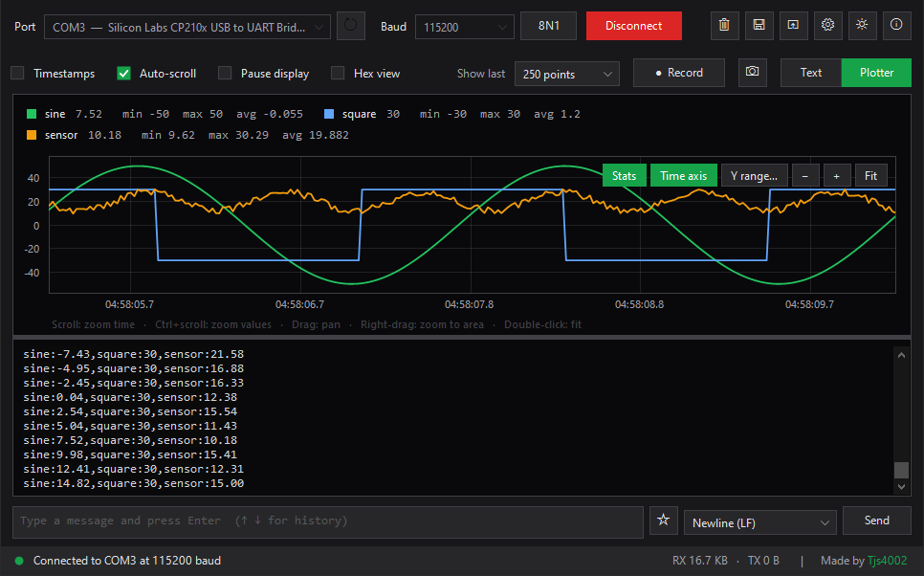Start recording with the Record button
The image size is (924, 576).
(679, 73)
